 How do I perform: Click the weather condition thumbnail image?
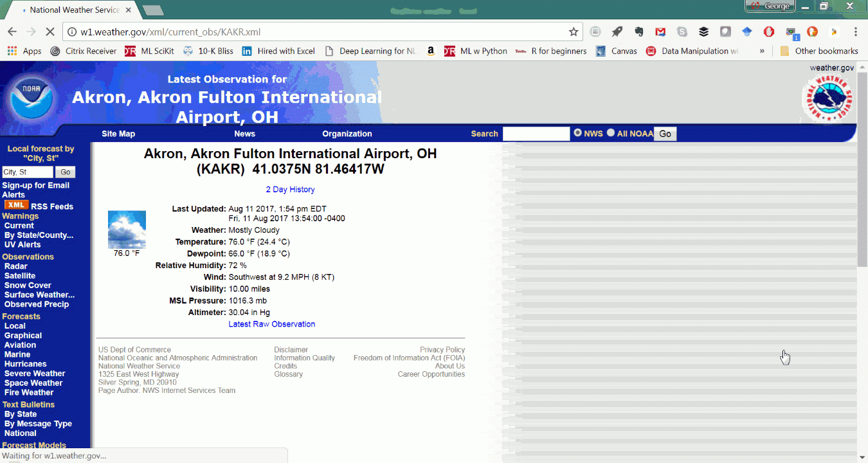click(127, 230)
